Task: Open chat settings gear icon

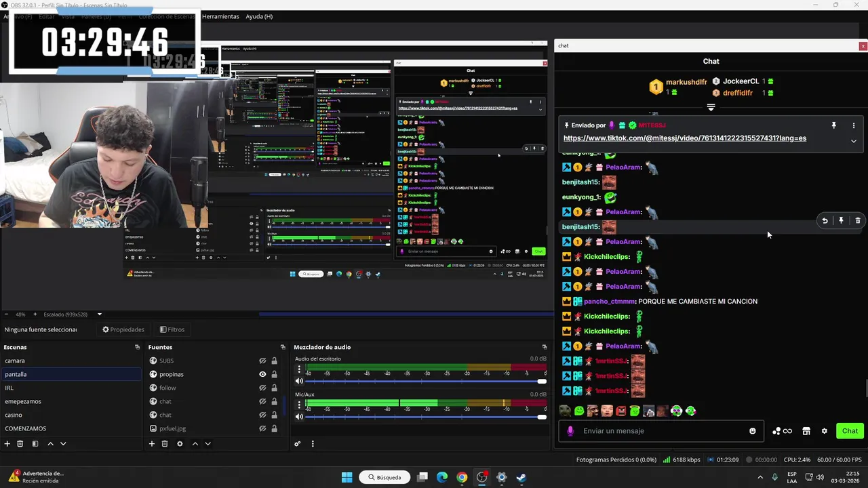Action: 825,431
